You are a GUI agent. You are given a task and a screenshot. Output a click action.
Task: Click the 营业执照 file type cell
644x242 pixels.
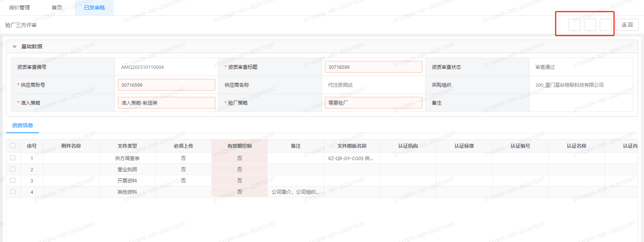(x=127, y=169)
